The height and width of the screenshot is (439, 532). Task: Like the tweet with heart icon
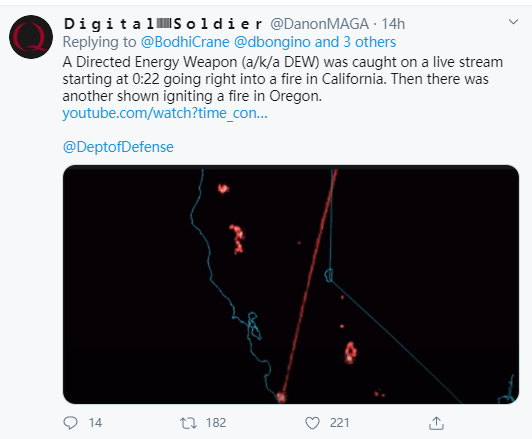312,423
